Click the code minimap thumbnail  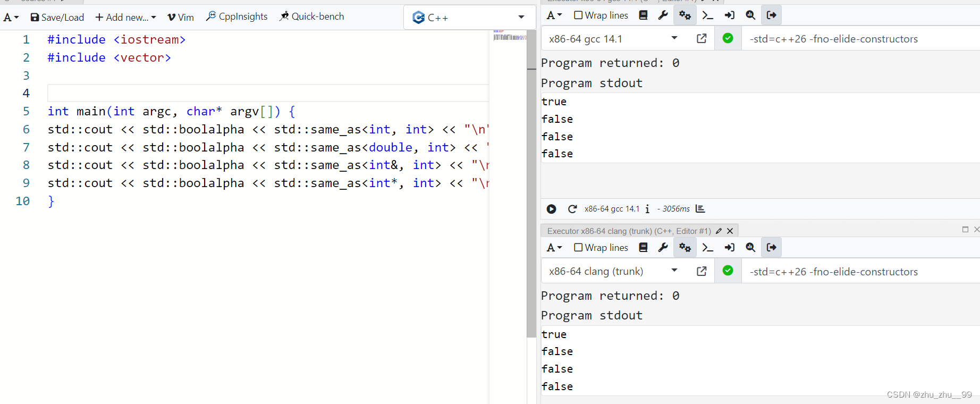[509, 36]
